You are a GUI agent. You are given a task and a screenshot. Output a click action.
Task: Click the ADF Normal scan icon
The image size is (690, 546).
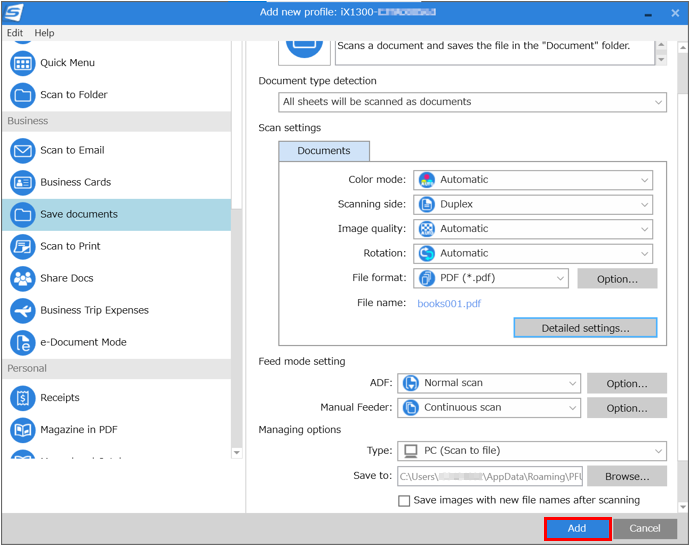[x=411, y=383]
